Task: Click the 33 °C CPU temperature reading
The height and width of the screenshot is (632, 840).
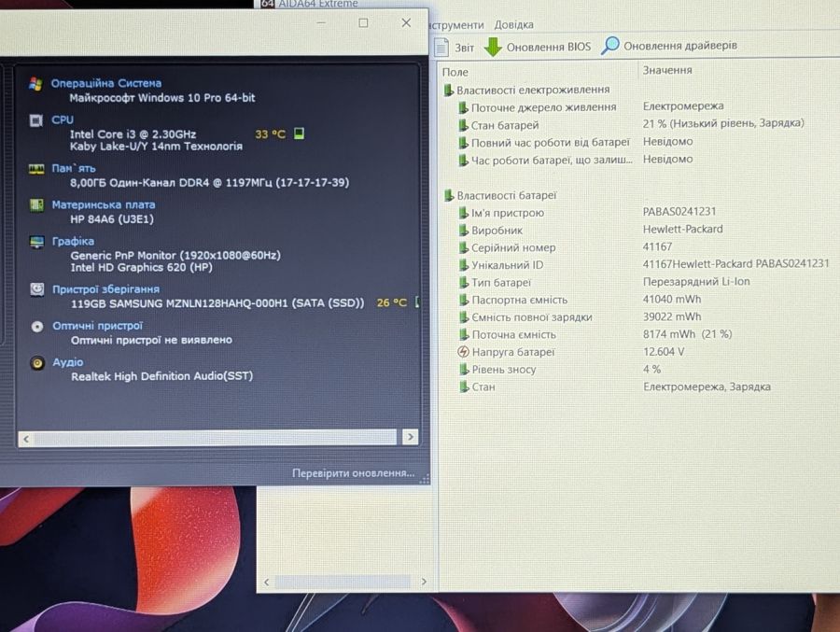Action: click(x=271, y=134)
